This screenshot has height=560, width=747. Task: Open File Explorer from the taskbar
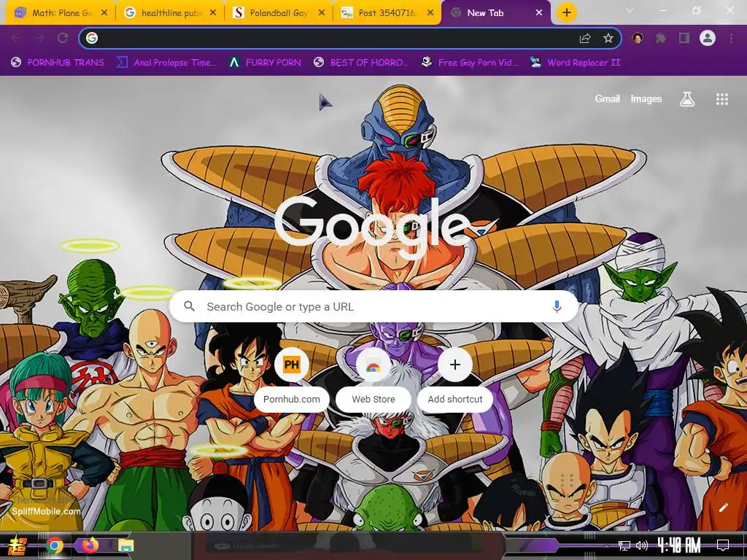point(125,545)
